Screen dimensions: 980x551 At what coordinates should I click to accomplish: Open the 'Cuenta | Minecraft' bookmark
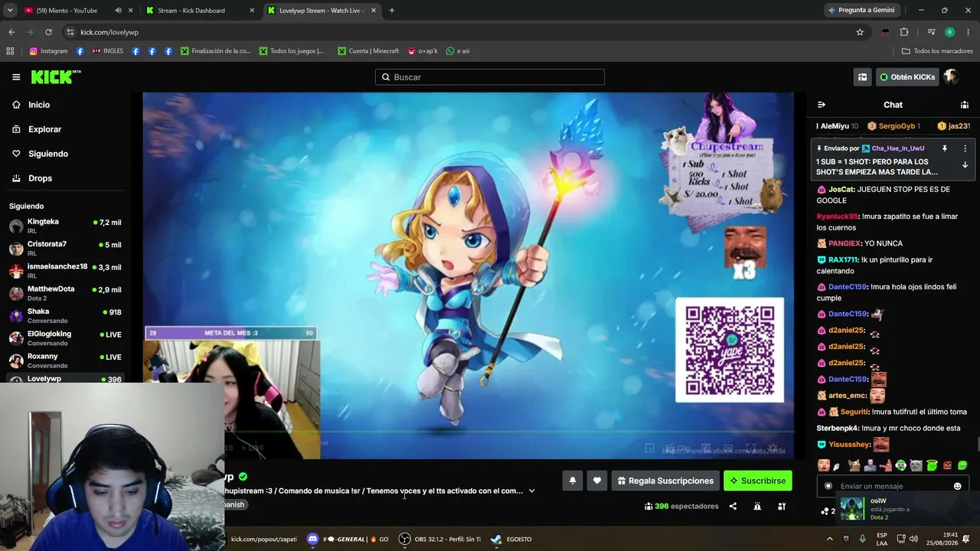coord(368,51)
